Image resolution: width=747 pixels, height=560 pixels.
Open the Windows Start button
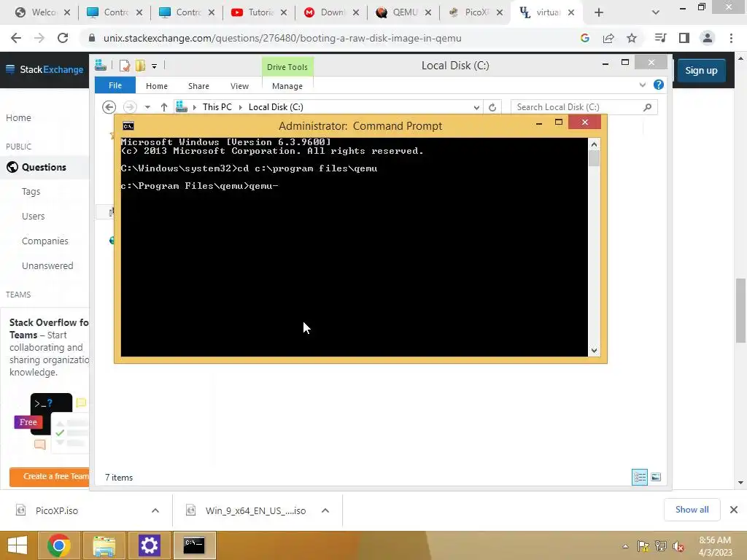tap(18, 545)
